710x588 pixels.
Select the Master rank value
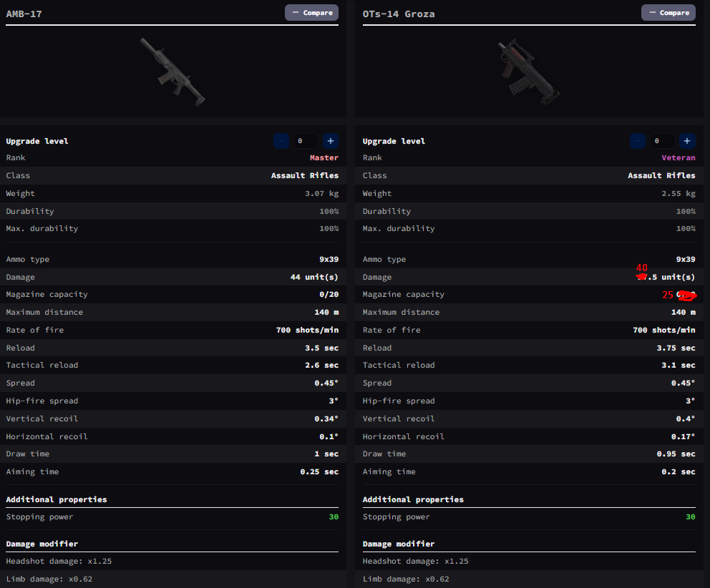click(324, 157)
